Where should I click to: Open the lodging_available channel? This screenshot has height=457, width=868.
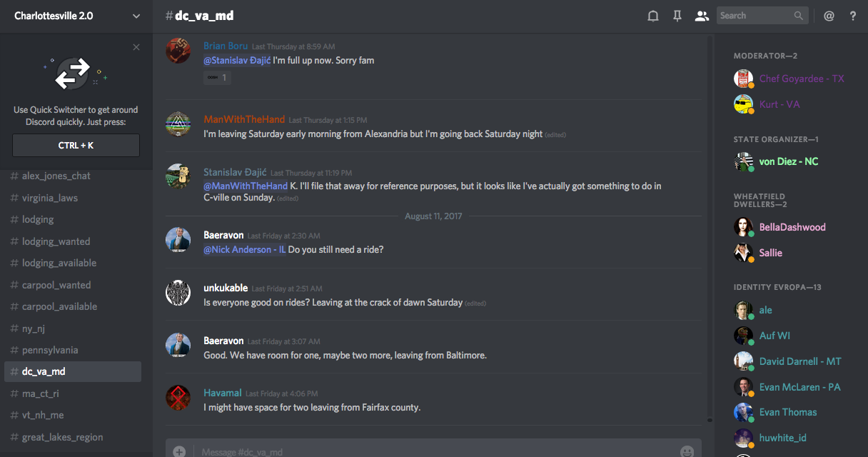59,263
